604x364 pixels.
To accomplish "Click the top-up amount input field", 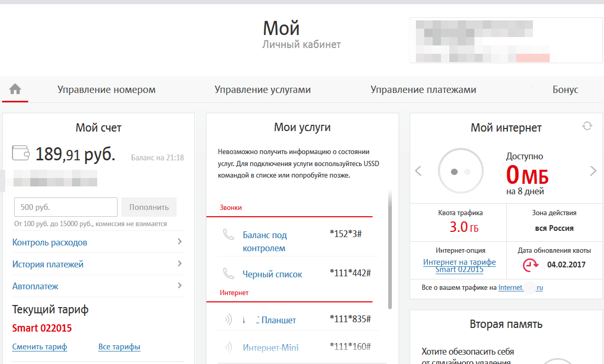I will point(65,207).
